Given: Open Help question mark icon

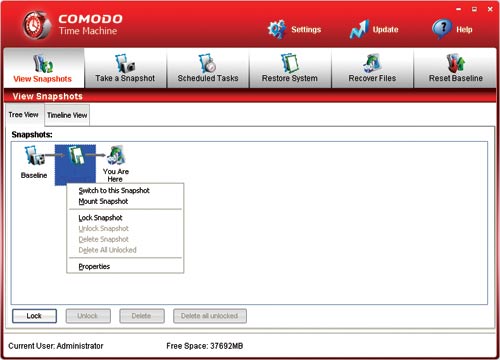Looking at the screenshot, I should [442, 29].
